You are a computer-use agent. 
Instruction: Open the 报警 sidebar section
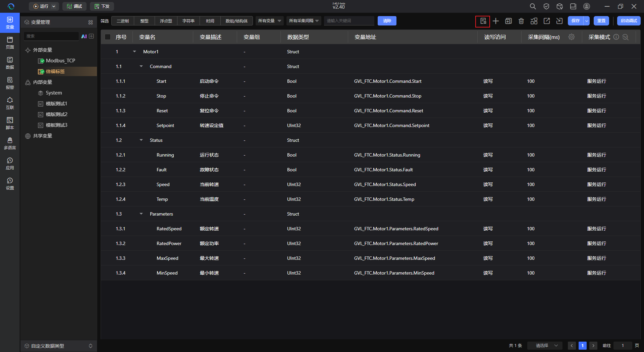tap(10, 83)
